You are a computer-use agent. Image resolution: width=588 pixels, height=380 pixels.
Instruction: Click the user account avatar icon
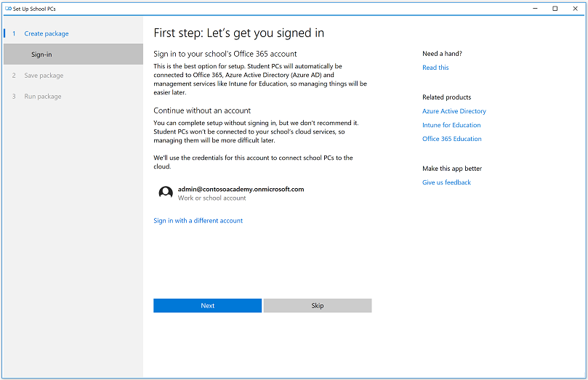tap(166, 193)
